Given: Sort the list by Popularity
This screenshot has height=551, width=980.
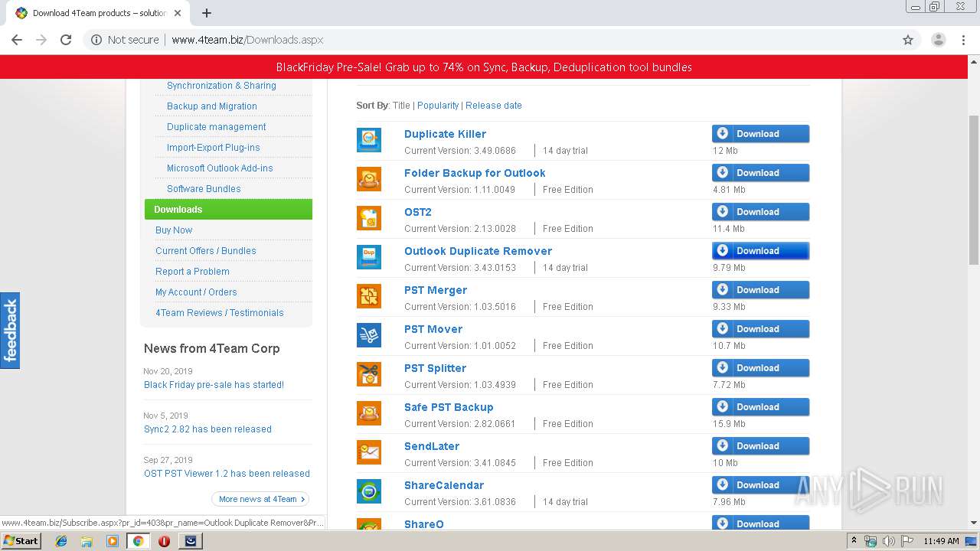Looking at the screenshot, I should coord(438,106).
